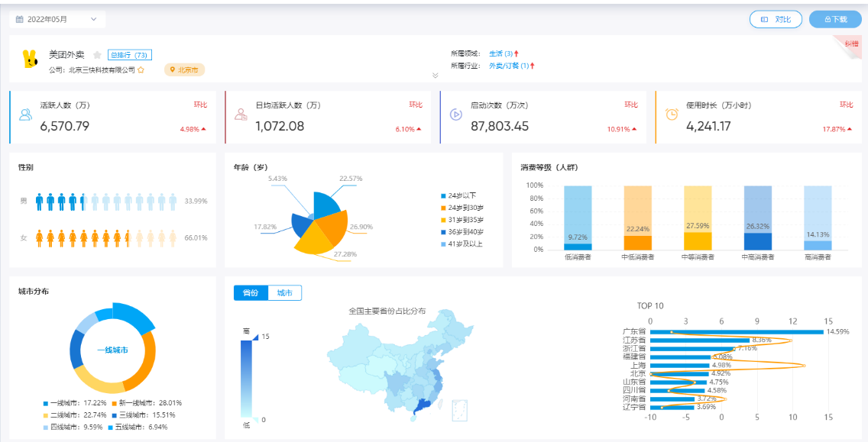Click the 一线城市 center label of donut chart
The width and height of the screenshot is (868, 442).
(x=113, y=350)
